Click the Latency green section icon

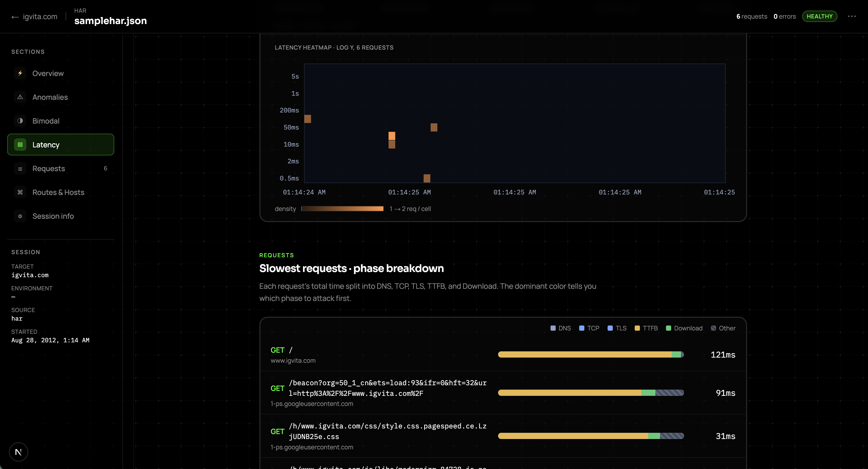(x=20, y=145)
